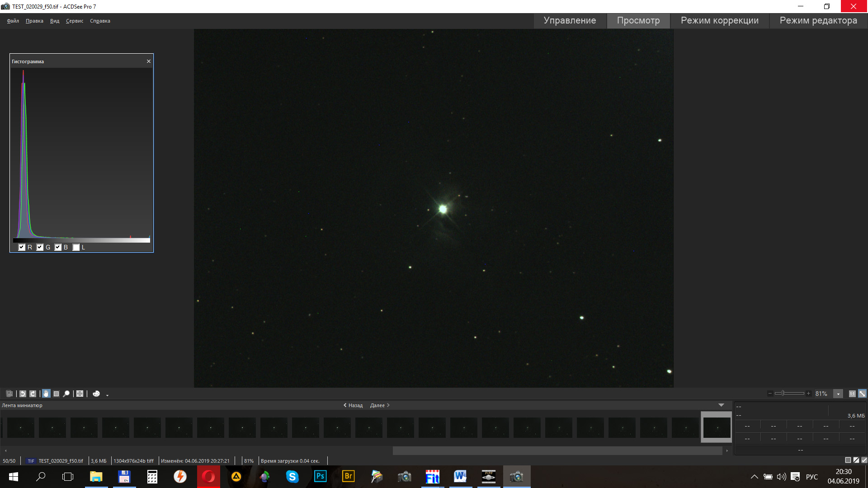Switch to full screen view icon
868x488 pixels.
[80, 394]
